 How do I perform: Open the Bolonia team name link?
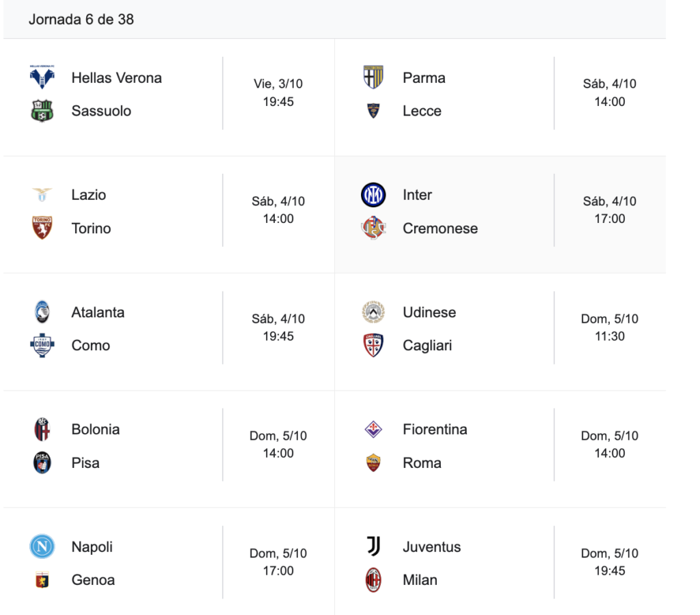(96, 430)
